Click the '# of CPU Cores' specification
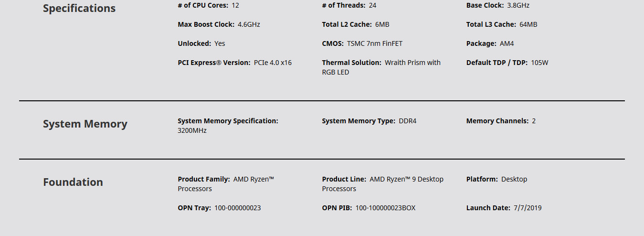 point(208,5)
